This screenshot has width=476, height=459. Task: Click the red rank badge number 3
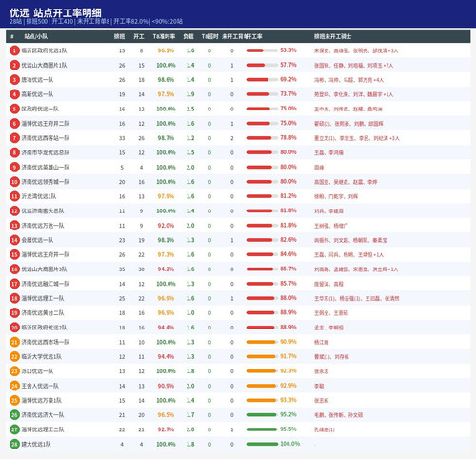[x=14, y=80]
